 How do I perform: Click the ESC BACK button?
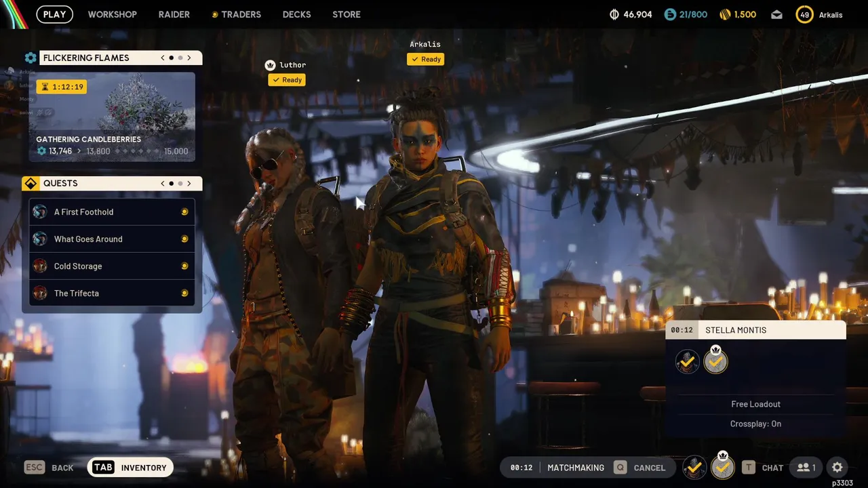(49, 468)
